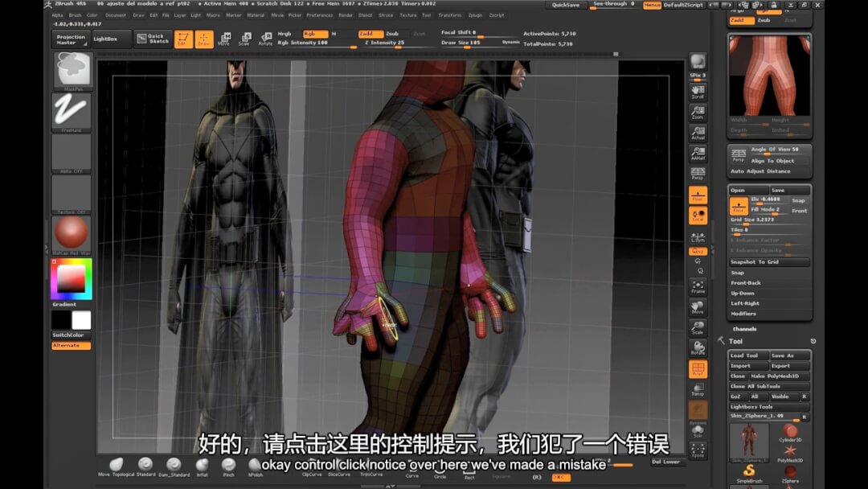Open Quick Sketch
This screenshot has height=489, width=868.
[153, 39]
